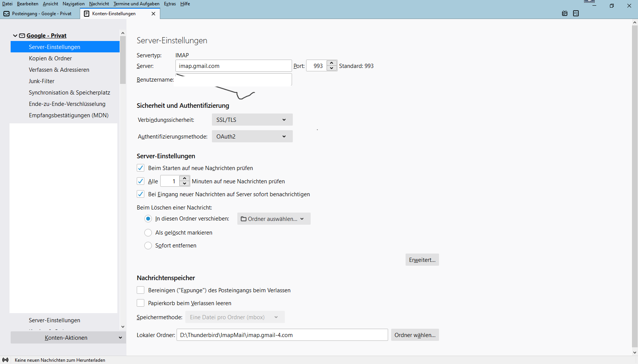The width and height of the screenshot is (638, 364).
Task: Click the 'Ordner wählen...' button
Action: (415, 335)
